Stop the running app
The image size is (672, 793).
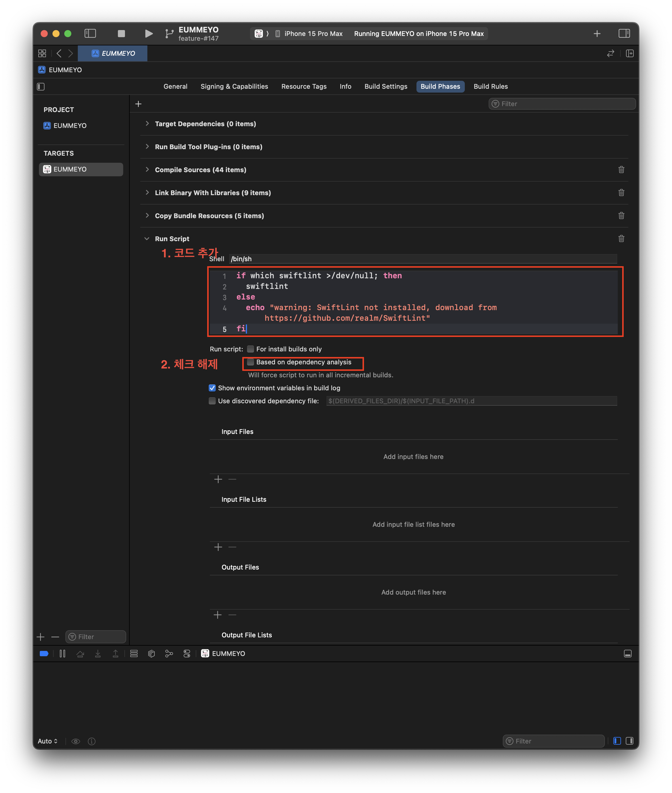pyautogui.click(x=121, y=34)
